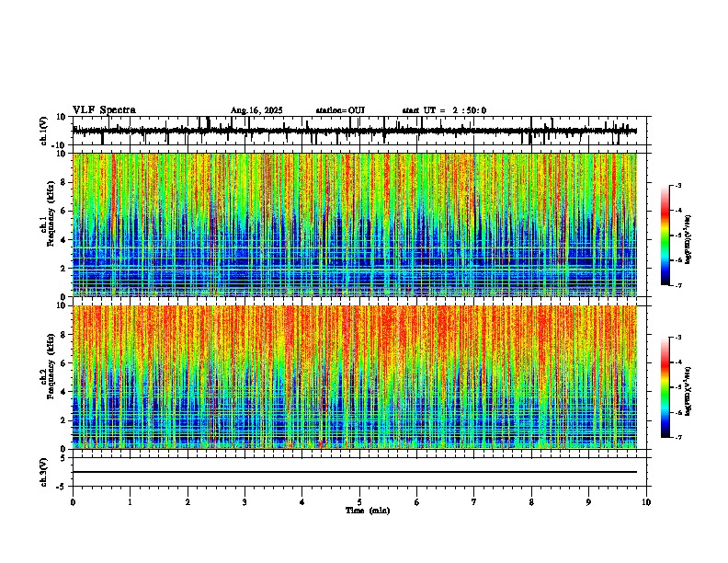This screenshot has height=563, width=728.
Task: Click the 'station=OUJ' label
Action: [340, 110]
